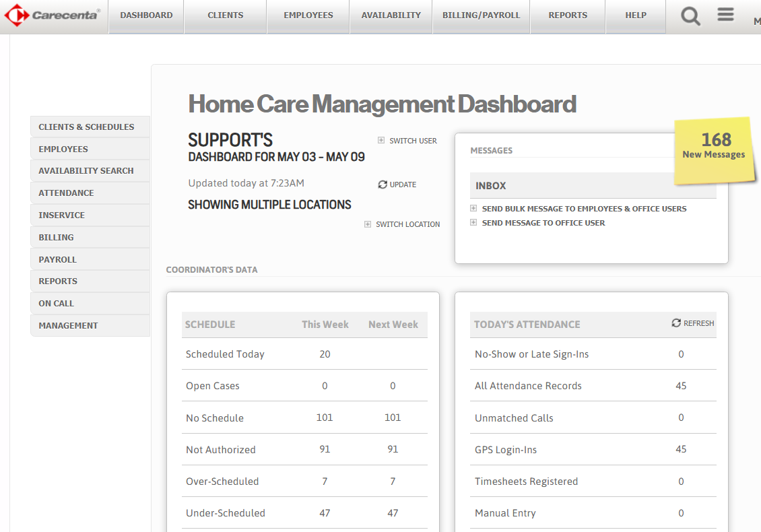Click Over-Scheduled next week value 7
Image resolution: width=761 pixels, height=532 pixels.
click(x=393, y=481)
